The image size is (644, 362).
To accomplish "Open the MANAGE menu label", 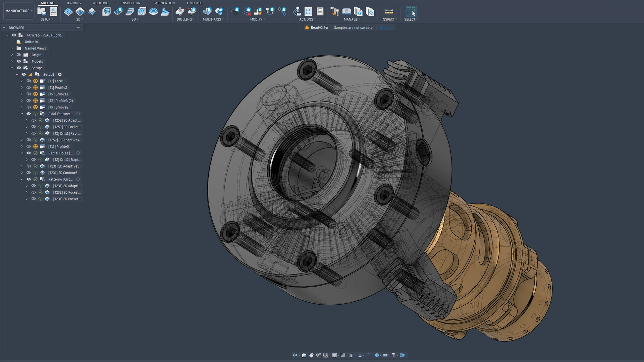I will point(352,19).
